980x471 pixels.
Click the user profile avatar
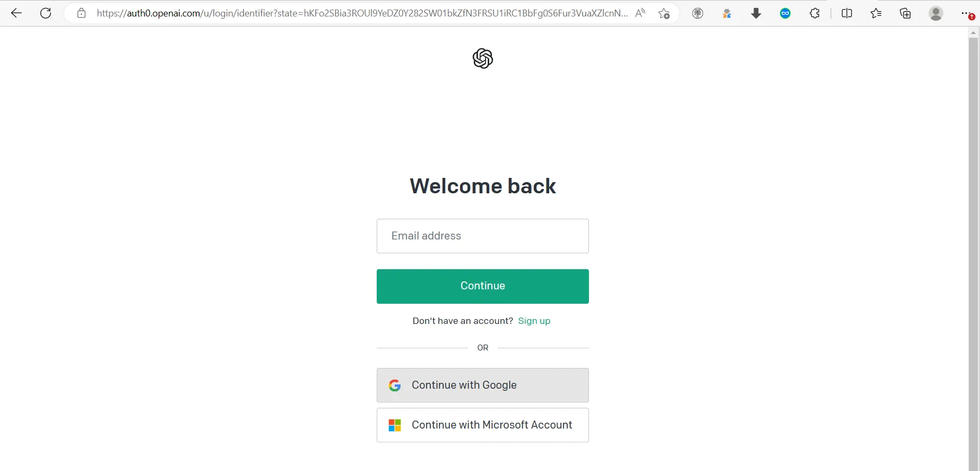click(x=936, y=13)
